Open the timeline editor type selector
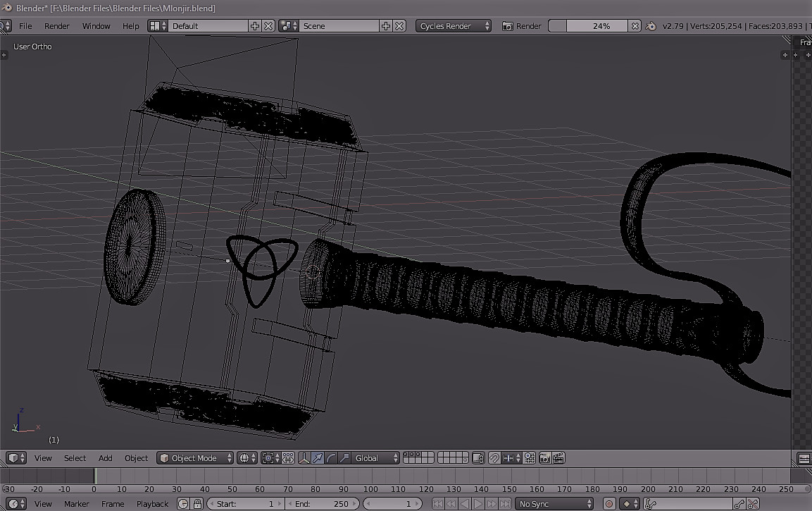The width and height of the screenshot is (812, 511). point(15,504)
